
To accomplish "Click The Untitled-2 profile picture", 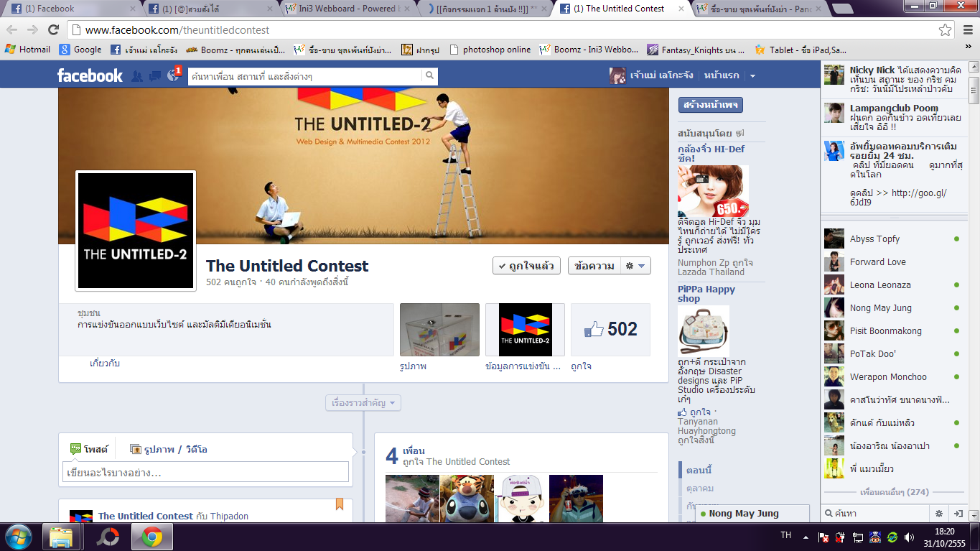I will coord(136,231).
